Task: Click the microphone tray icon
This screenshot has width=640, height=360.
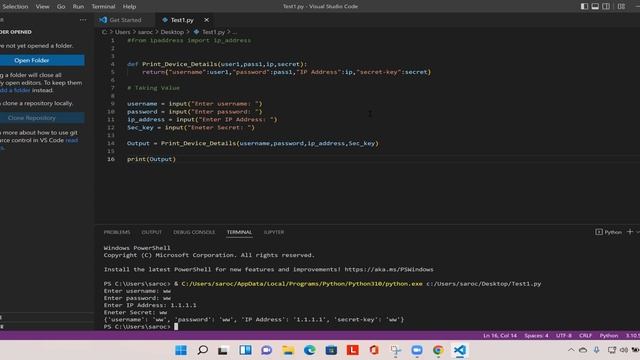Action: 596,350
